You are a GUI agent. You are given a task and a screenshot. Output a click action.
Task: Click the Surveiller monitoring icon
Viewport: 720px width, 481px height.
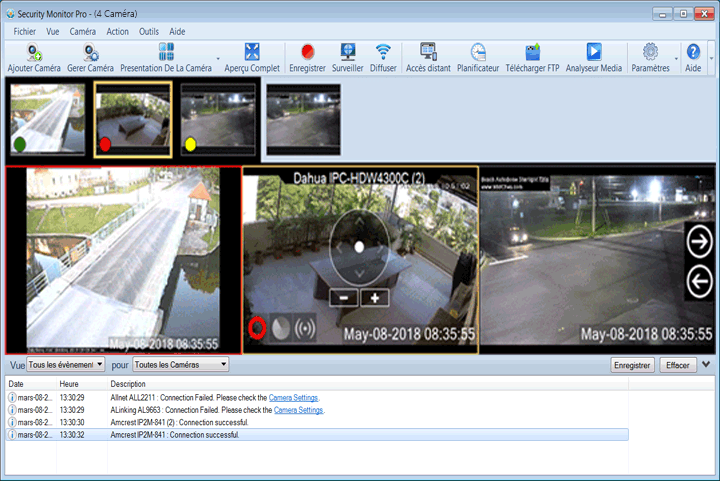pos(348,53)
